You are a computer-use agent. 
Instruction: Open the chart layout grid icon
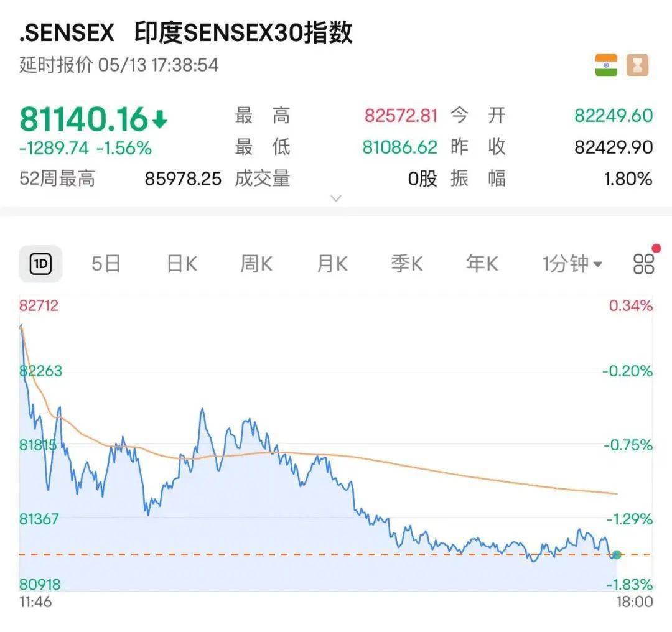[645, 264]
